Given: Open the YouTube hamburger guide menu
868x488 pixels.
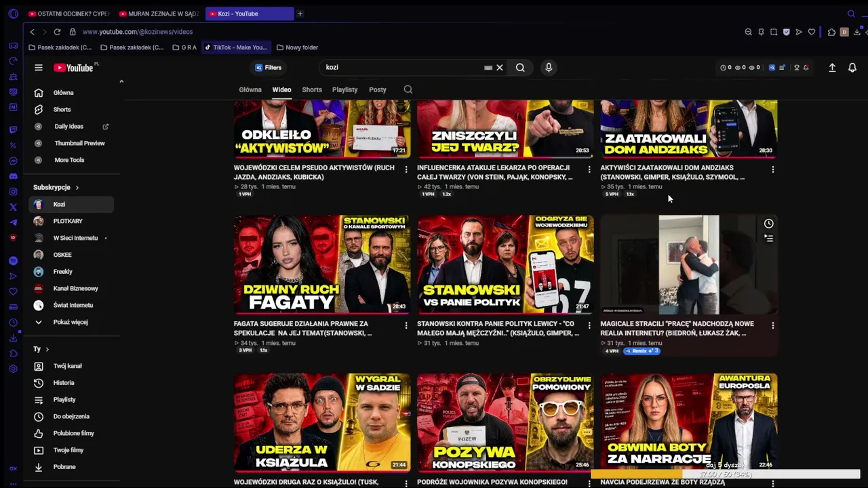Looking at the screenshot, I should point(39,68).
